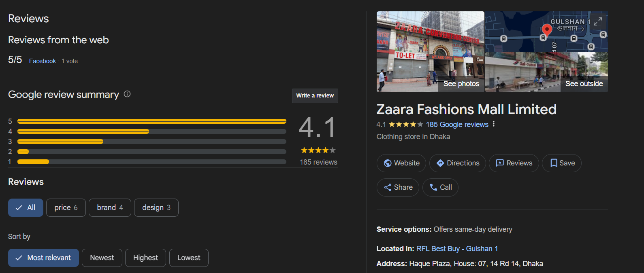Screen dimensions: 644x273
Task: Open See outside street view thumbnail
Action: [546, 72]
